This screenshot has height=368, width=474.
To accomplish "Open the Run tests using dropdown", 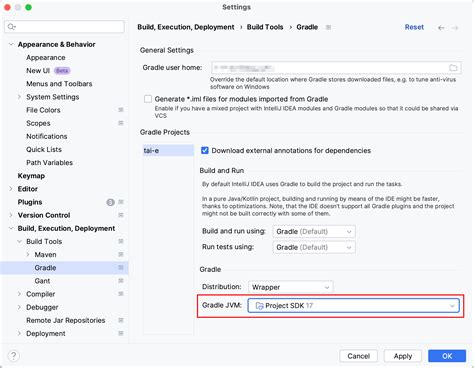I will [x=314, y=247].
